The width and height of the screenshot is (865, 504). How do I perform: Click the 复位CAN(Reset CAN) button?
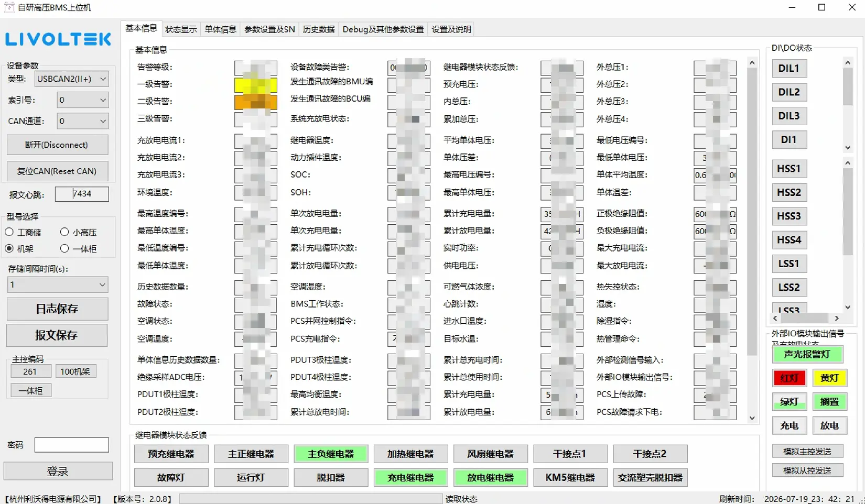tap(57, 171)
